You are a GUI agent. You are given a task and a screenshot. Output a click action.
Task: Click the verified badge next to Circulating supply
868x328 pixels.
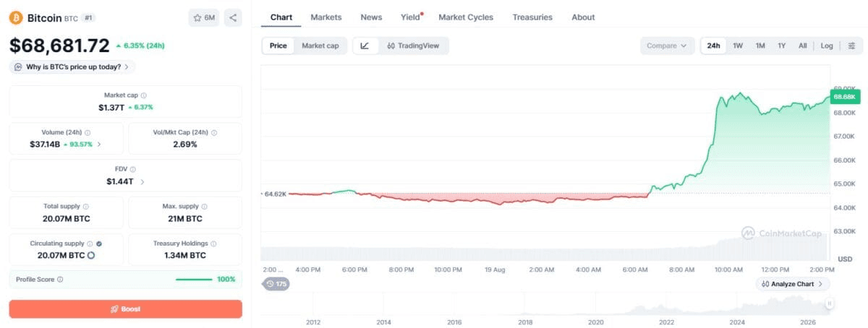tap(99, 244)
